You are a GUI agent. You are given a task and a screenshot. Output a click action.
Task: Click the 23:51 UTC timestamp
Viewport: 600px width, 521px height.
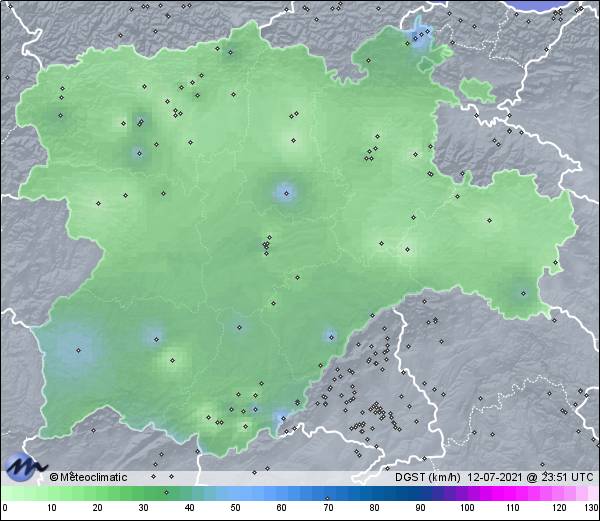coord(566,477)
